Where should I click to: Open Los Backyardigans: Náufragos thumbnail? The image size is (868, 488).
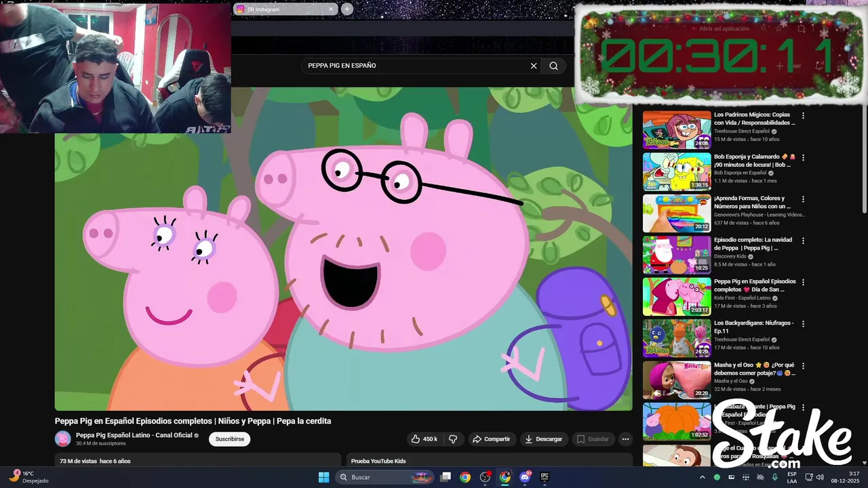[677, 338]
